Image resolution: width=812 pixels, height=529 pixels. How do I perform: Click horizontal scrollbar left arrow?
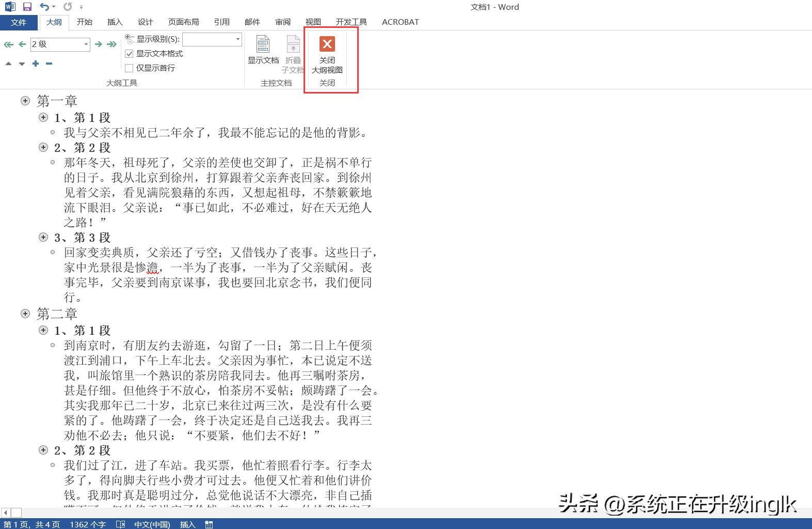tap(6, 513)
